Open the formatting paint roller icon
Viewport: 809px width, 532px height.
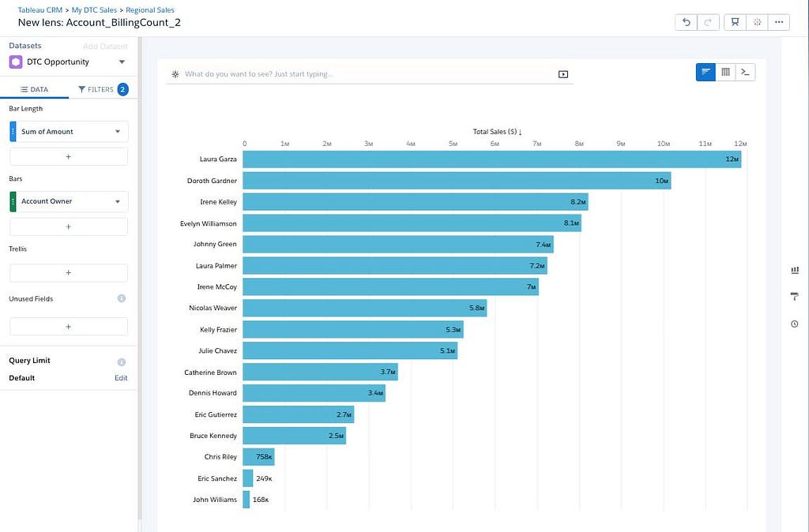pos(795,297)
